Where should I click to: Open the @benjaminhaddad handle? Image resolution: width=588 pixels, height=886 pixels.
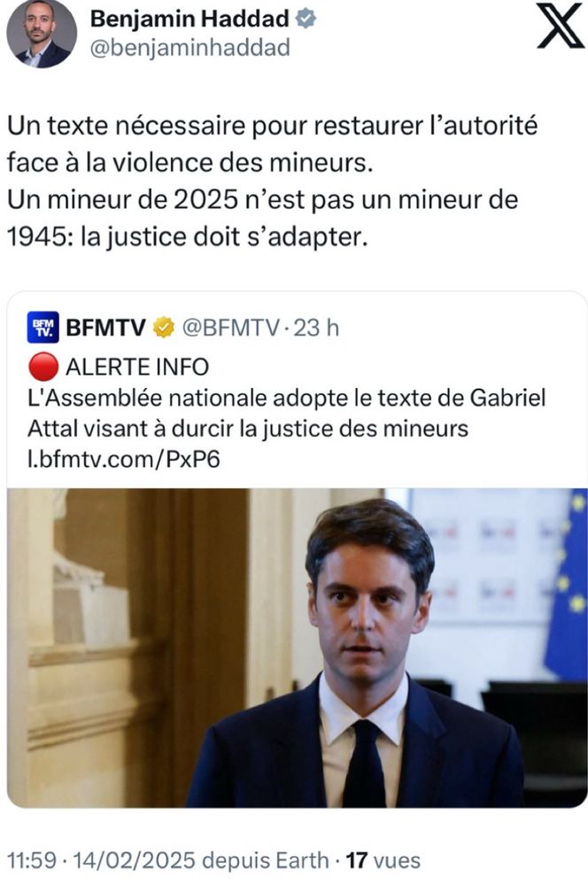190,48
